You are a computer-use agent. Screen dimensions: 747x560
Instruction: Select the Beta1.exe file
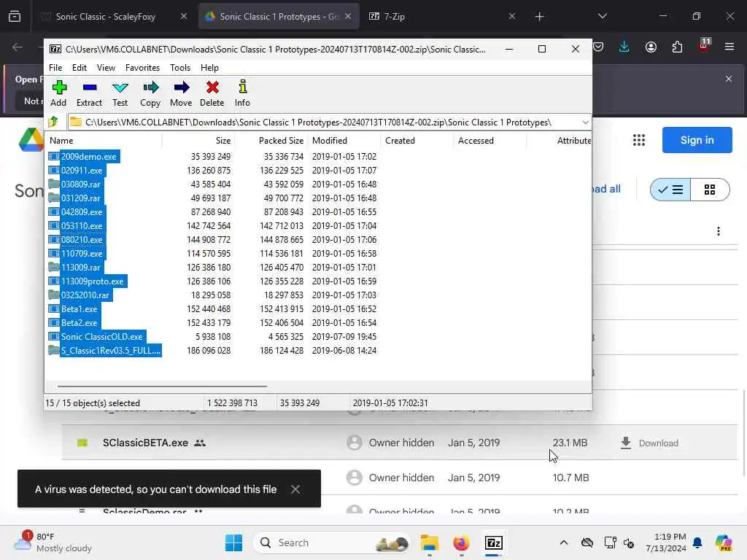coord(79,308)
